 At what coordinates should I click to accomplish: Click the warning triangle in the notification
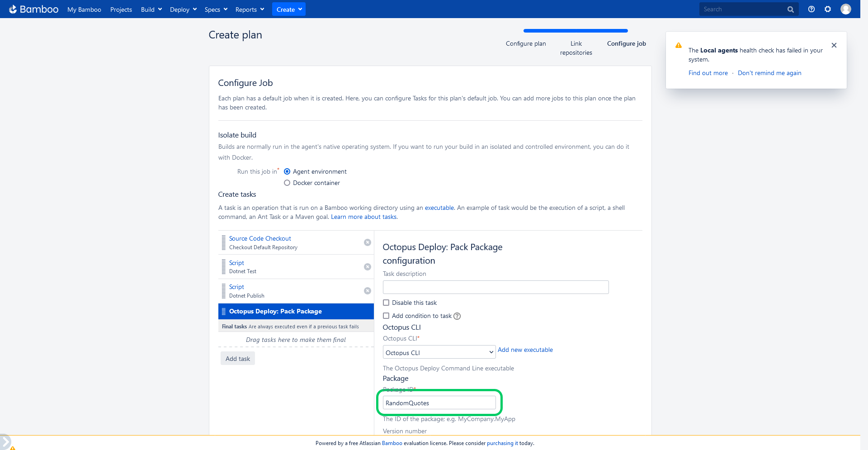[679, 45]
